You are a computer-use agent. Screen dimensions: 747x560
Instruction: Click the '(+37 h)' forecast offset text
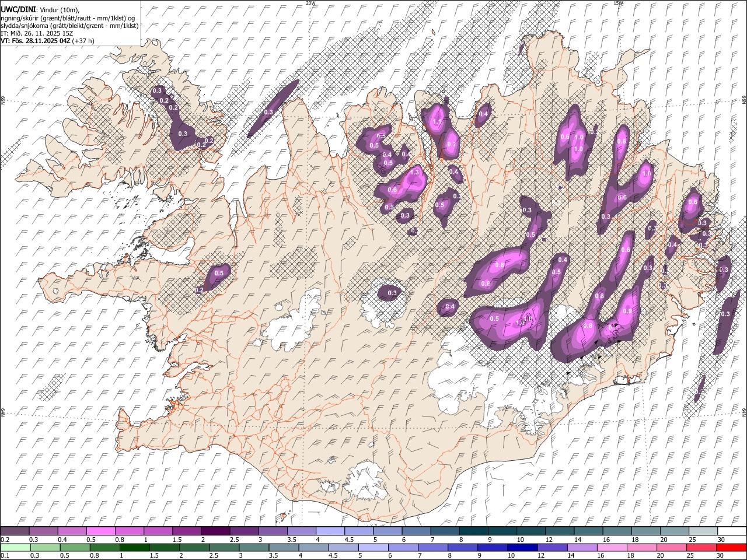pyautogui.click(x=84, y=41)
